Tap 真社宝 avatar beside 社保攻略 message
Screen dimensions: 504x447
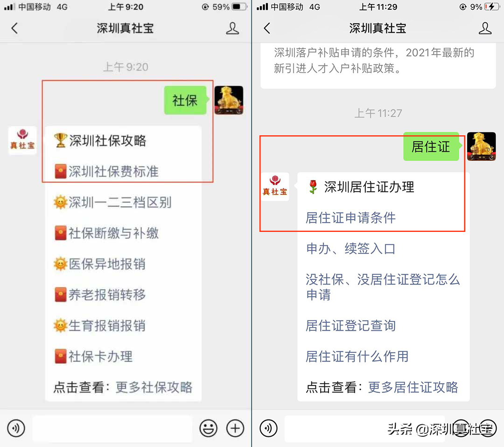[22, 140]
